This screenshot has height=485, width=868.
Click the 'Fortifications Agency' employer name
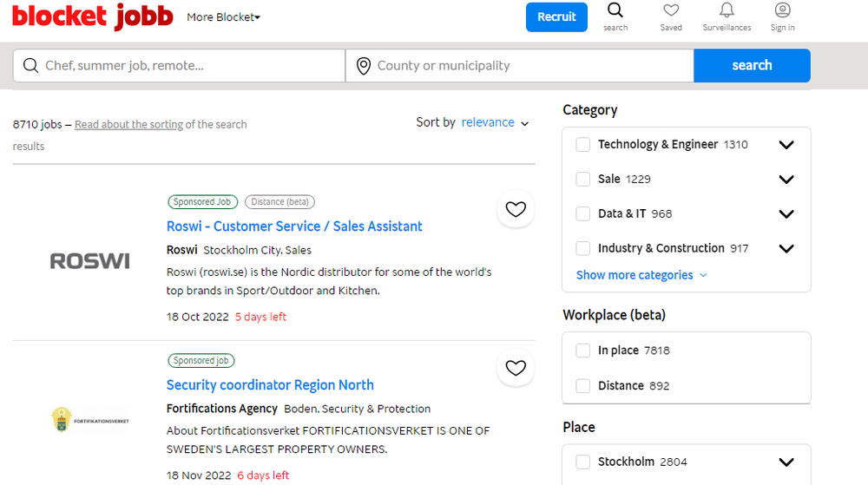point(221,409)
